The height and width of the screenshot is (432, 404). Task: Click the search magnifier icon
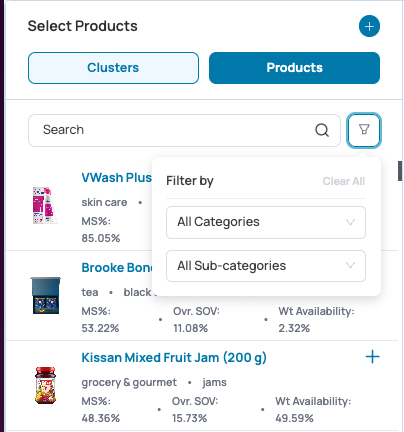click(x=322, y=130)
